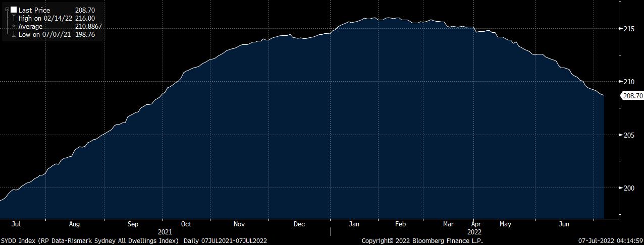Click the 215 label on the price axis
Screen dimensions: 644x245
(629, 29)
